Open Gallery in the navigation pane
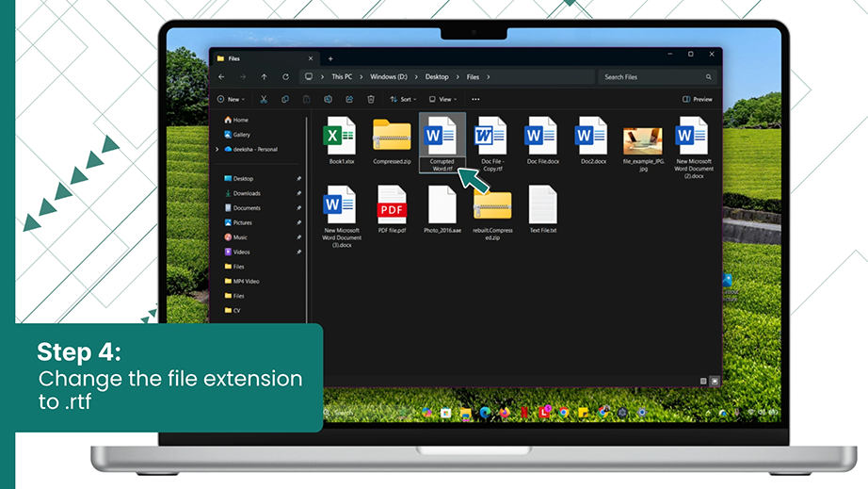The image size is (868, 489). [237, 135]
